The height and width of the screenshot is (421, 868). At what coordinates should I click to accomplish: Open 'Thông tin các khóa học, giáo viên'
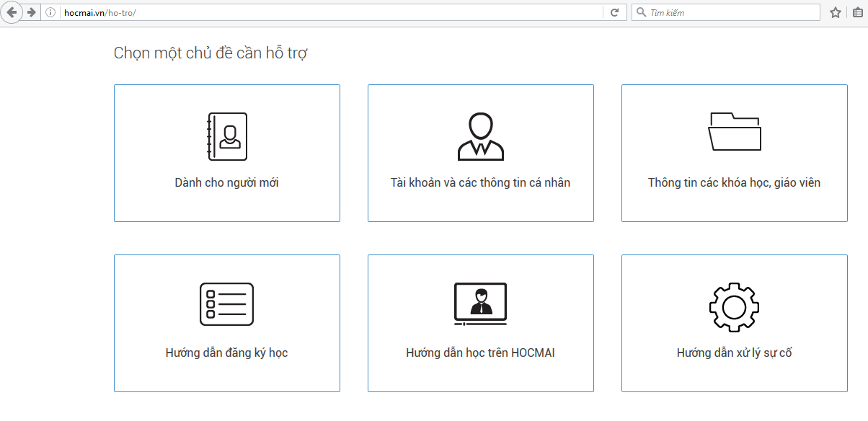click(735, 183)
